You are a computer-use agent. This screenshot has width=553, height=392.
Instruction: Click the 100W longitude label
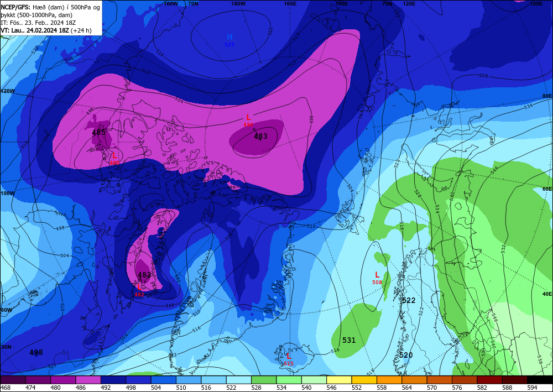pyautogui.click(x=8, y=194)
